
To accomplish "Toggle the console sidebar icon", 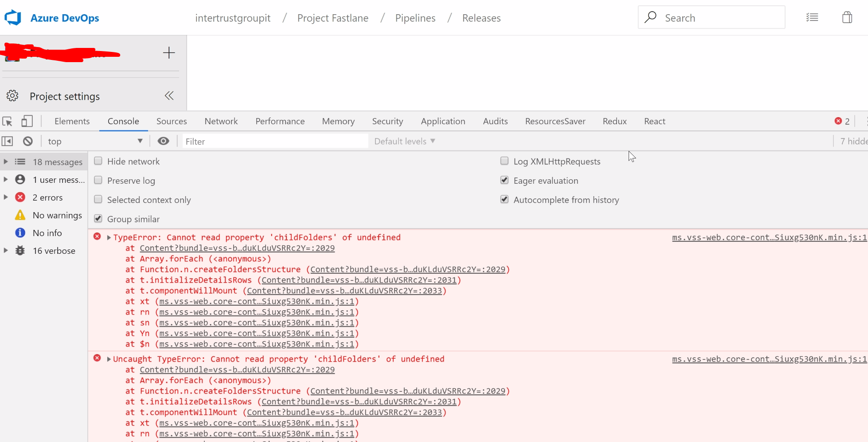I will click(8, 141).
